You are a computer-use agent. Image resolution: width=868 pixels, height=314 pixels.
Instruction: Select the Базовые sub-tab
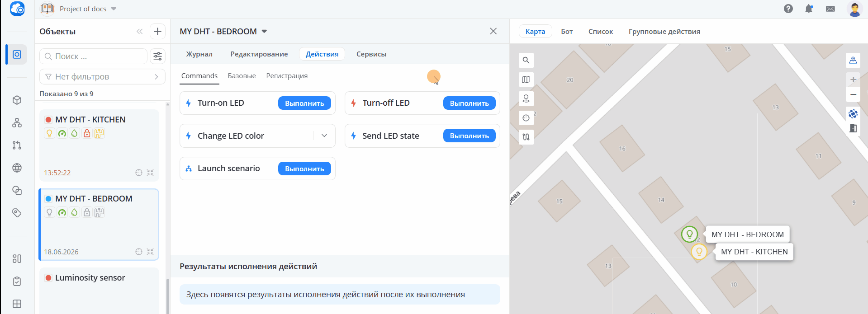click(x=242, y=76)
